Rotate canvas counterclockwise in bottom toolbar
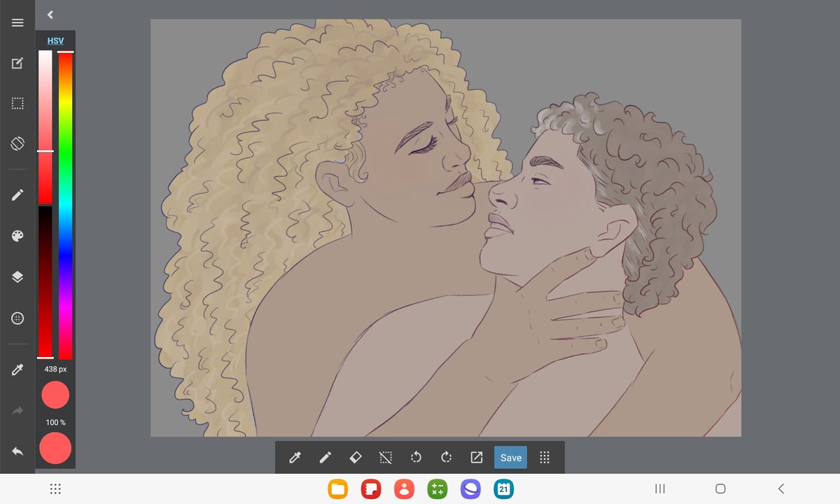 click(416, 458)
